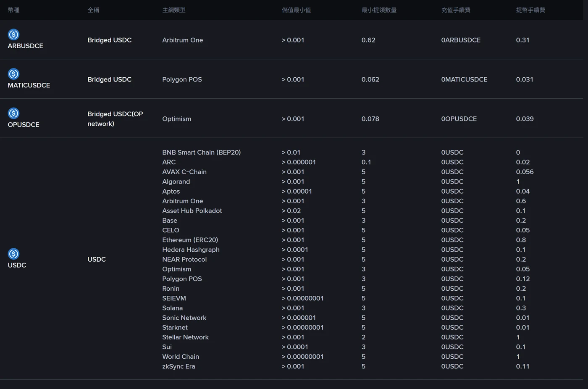Select the zkSync Era network entry
This screenshot has width=588, height=389.
point(178,366)
